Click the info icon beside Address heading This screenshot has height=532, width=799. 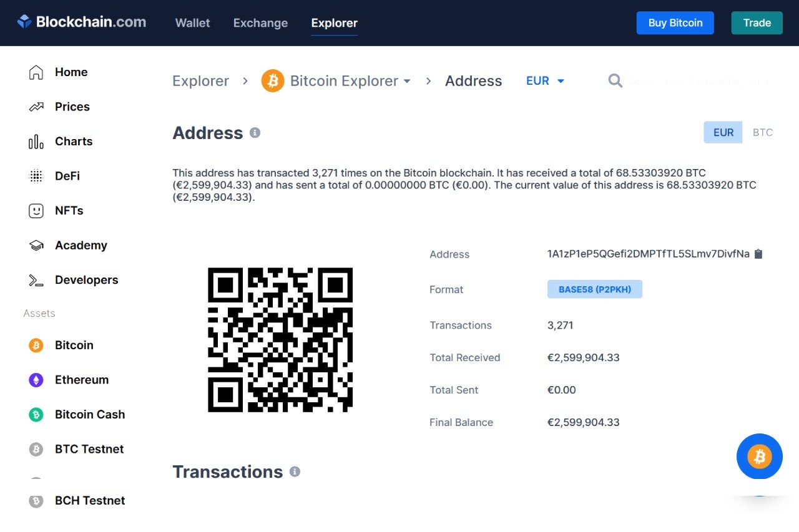255,133
